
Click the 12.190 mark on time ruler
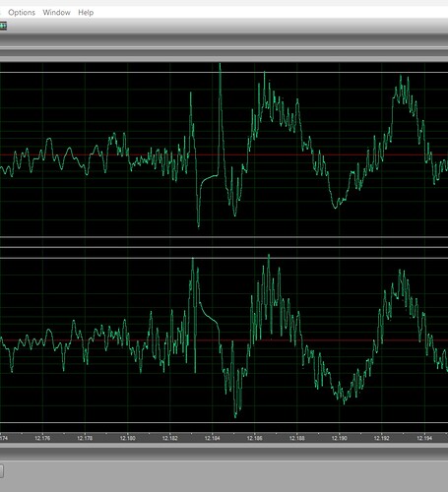coord(340,438)
